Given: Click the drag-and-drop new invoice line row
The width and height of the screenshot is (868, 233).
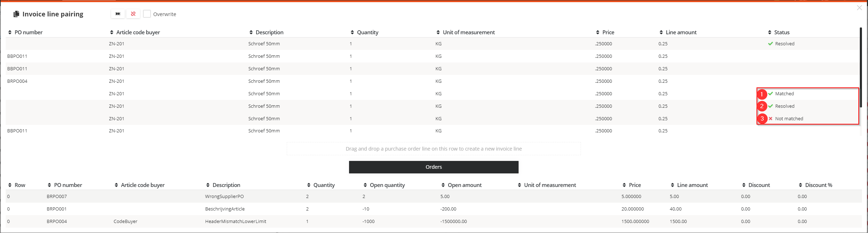Looking at the screenshot, I should (x=433, y=149).
